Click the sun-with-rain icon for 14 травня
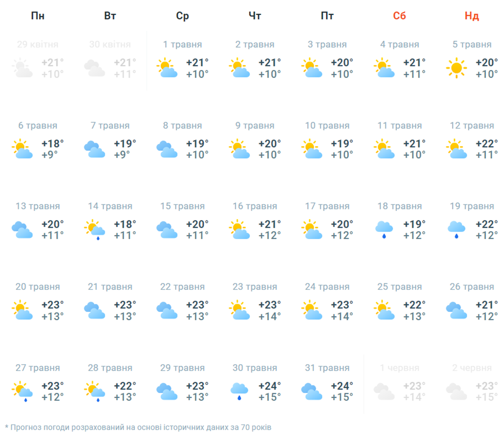Viewport: 504px width, 441px height. click(x=94, y=230)
